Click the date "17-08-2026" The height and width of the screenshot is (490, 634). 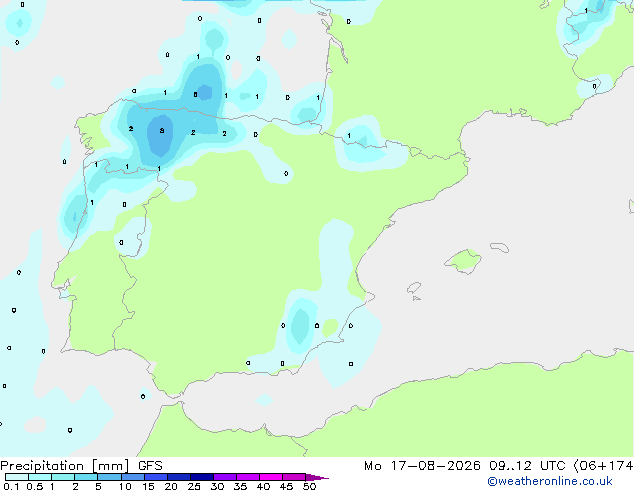point(436,466)
